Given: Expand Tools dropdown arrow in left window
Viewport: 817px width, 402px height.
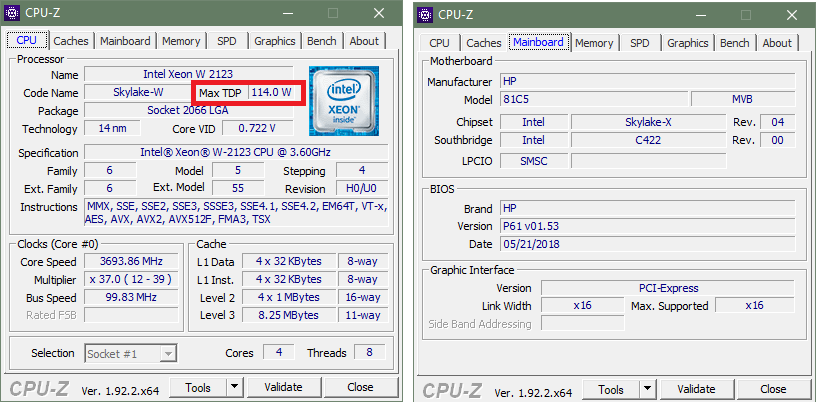Looking at the screenshot, I should [x=234, y=387].
